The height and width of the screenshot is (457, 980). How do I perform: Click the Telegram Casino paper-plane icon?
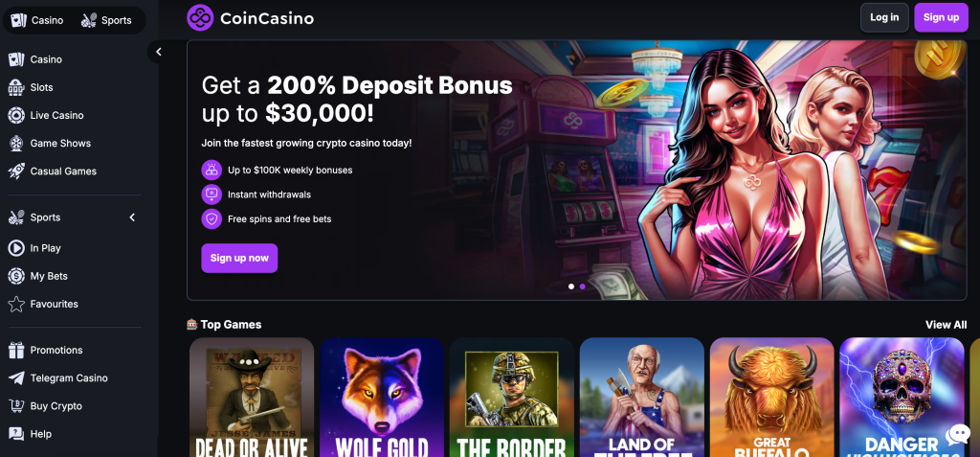click(15, 378)
